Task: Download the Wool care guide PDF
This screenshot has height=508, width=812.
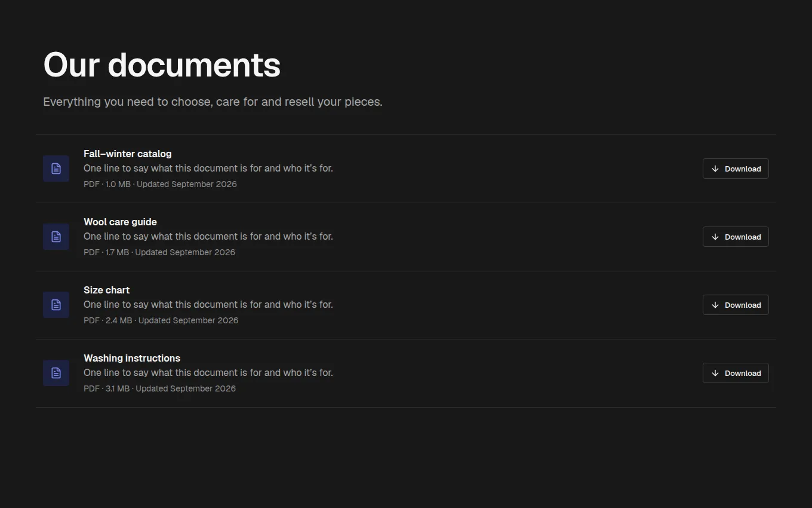Action: [x=736, y=237]
